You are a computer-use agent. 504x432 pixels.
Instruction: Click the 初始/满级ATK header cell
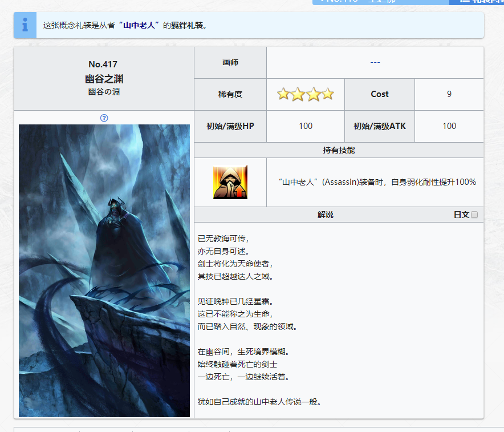coord(380,126)
